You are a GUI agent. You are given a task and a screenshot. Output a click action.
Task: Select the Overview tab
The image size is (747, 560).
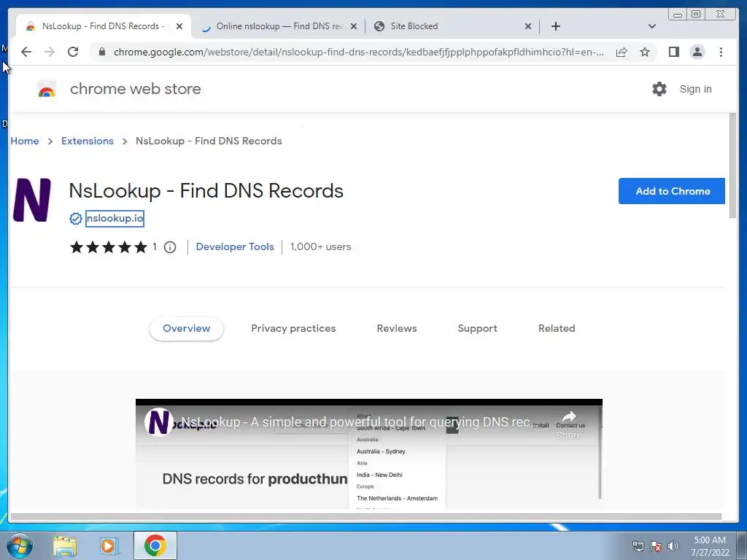(x=186, y=328)
